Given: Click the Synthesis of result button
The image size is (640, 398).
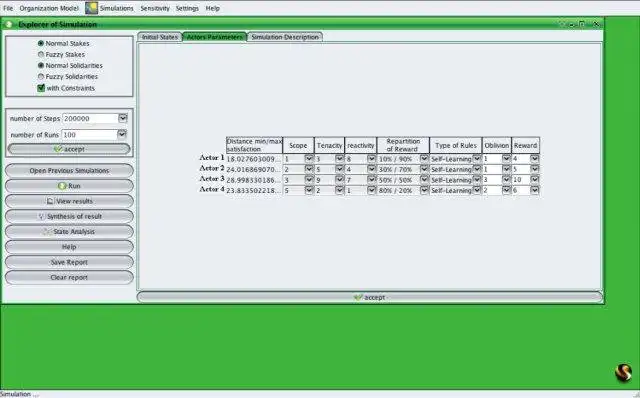Looking at the screenshot, I should 69,216.
